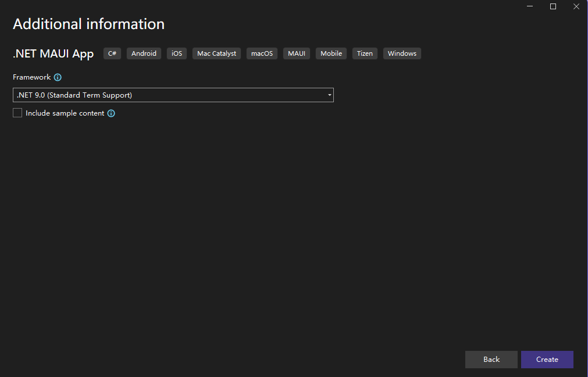Click the .NET MAUI App title
588x377 pixels.
54,54
